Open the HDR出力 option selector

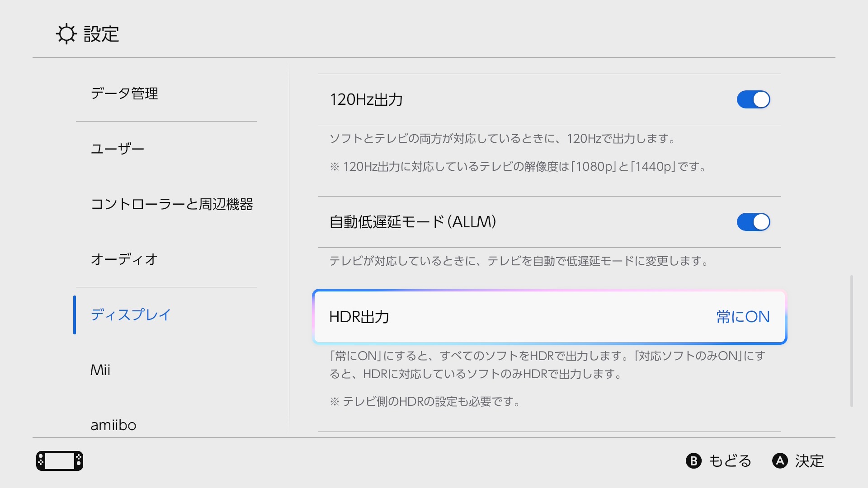[550, 317]
